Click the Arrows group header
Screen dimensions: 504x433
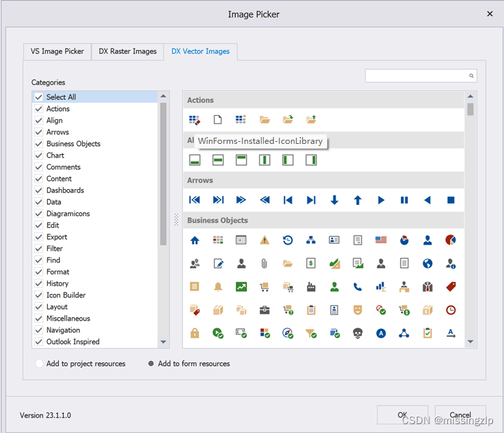click(324, 180)
